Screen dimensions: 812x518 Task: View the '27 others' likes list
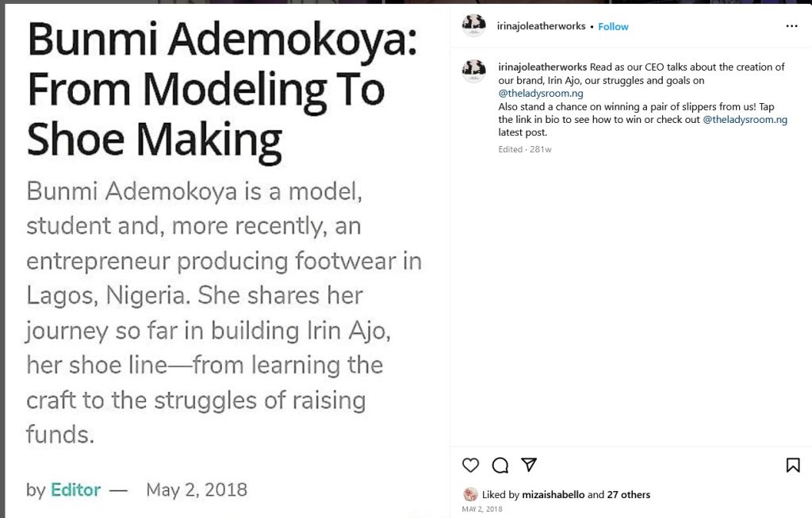629,495
